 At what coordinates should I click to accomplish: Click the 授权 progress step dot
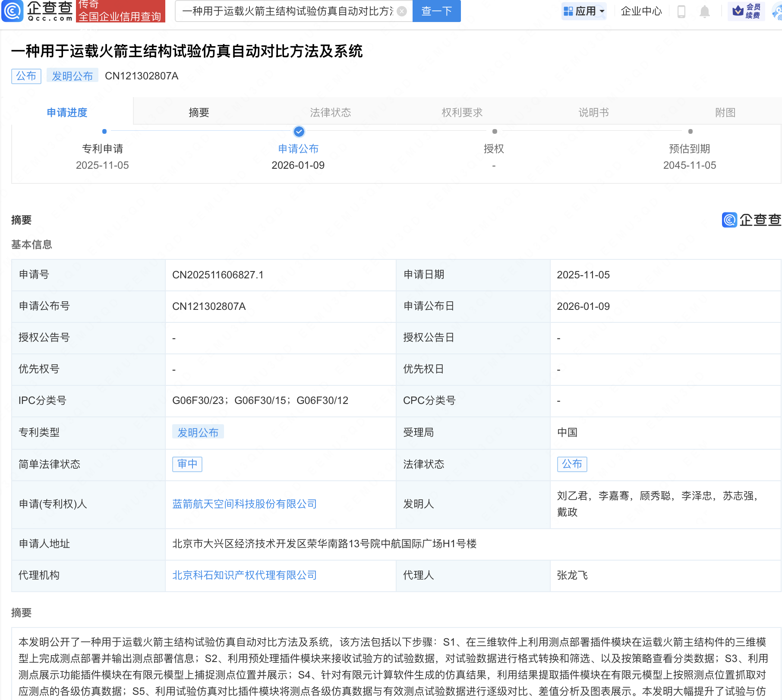click(495, 131)
